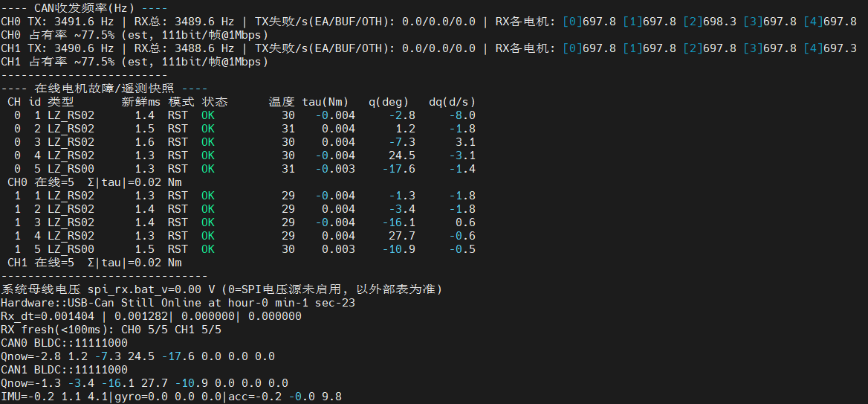The height and width of the screenshot is (404, 868).
Task: Click the 'CH0 在线=5 Σ|tau|=0.02 Nm' summary
Action: [94, 182]
